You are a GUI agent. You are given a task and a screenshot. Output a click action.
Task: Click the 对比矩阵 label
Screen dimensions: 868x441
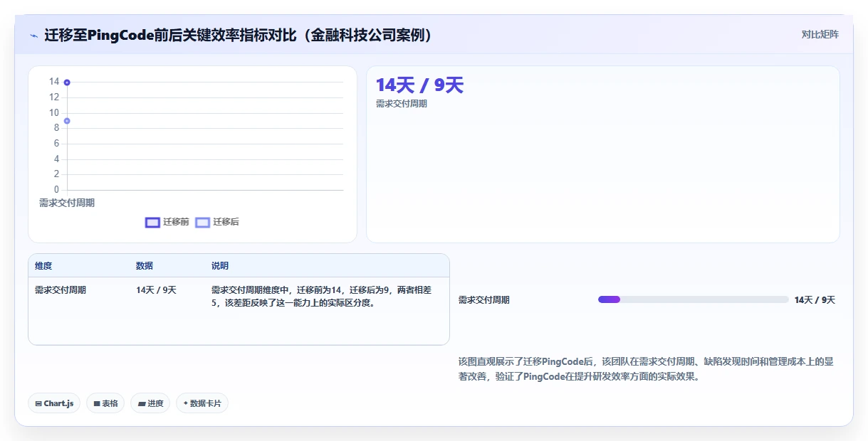click(x=820, y=34)
